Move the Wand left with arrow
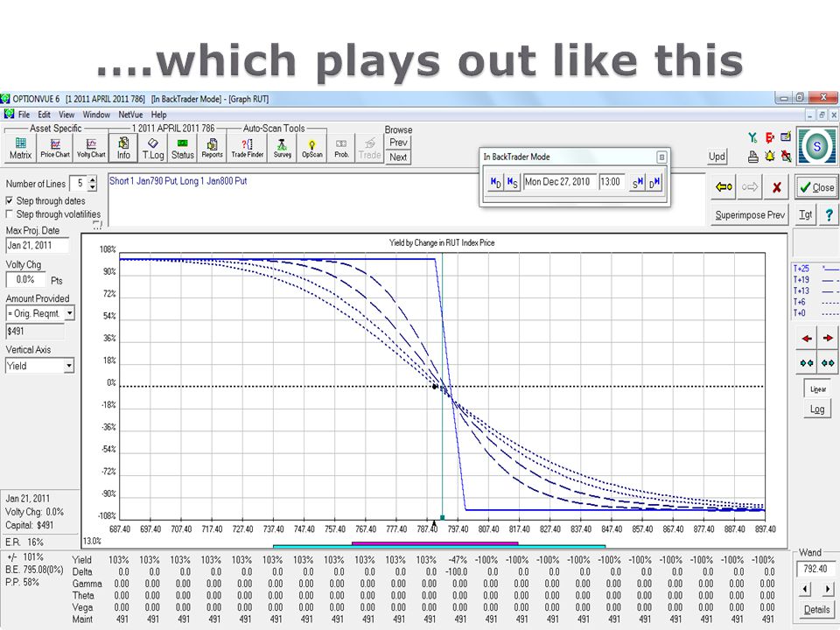The width and height of the screenshot is (840, 630). tap(805, 589)
